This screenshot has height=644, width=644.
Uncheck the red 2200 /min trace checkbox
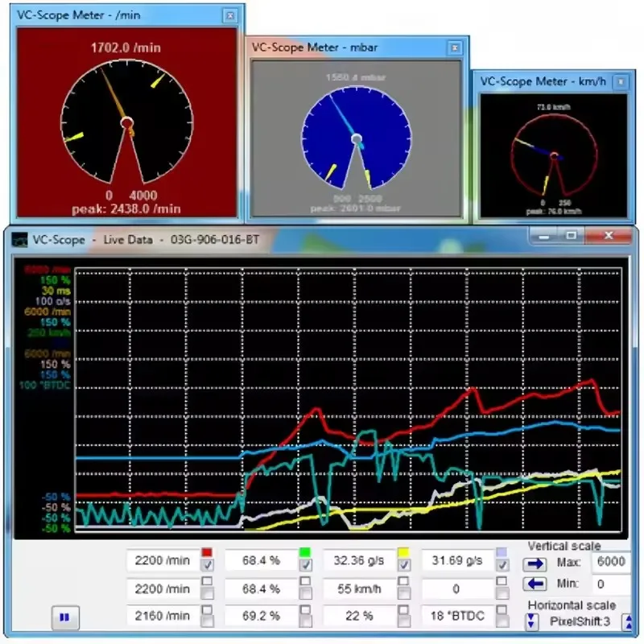(x=208, y=565)
